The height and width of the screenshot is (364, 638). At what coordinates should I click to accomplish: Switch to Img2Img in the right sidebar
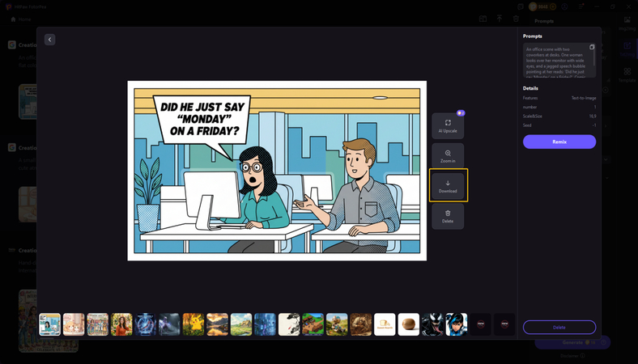pyautogui.click(x=627, y=23)
